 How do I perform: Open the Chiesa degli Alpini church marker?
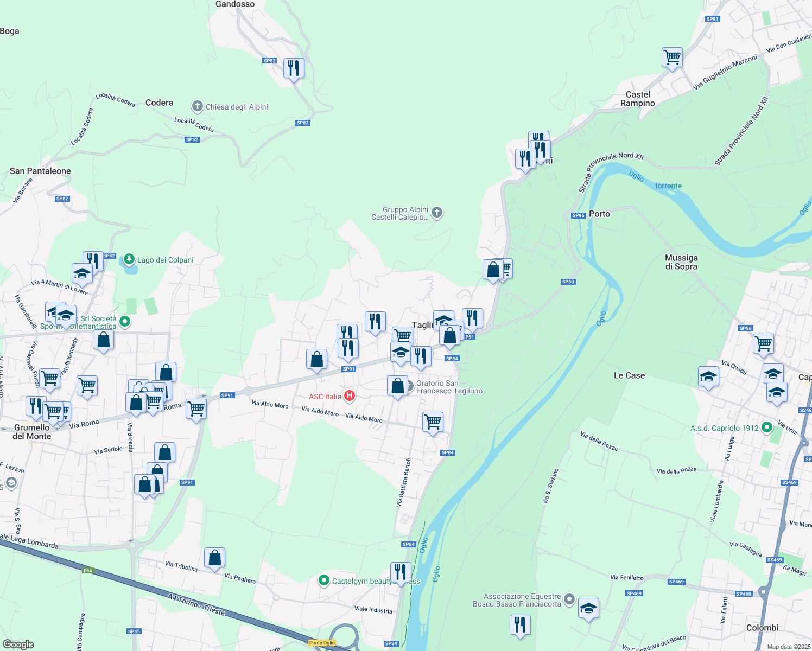pos(198,104)
